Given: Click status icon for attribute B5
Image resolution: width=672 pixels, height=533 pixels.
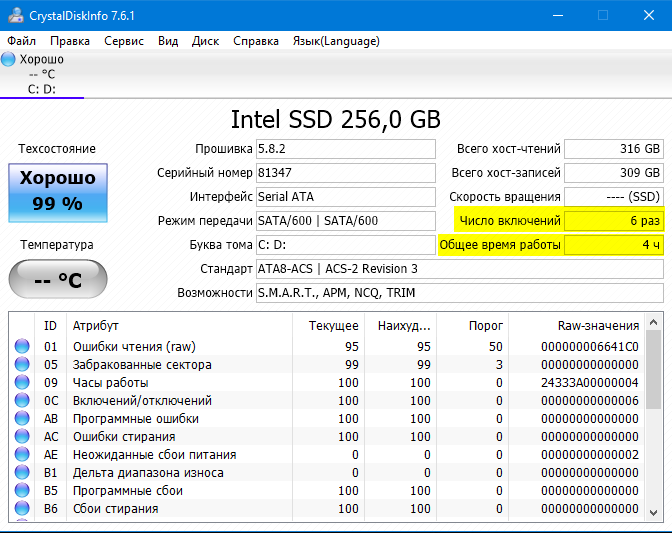Looking at the screenshot, I should tap(22, 490).
